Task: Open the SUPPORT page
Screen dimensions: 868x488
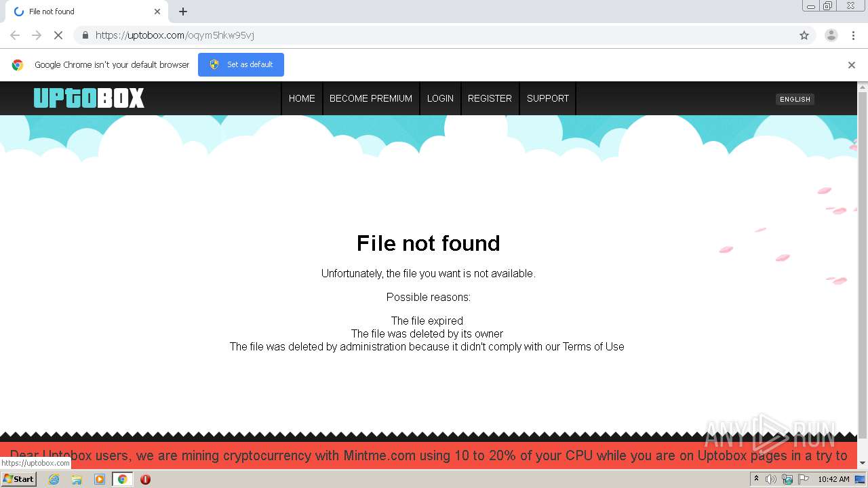Action: (548, 98)
